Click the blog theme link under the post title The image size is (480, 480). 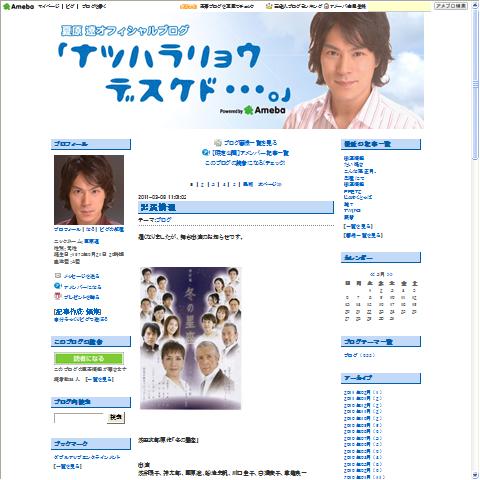pos(164,220)
